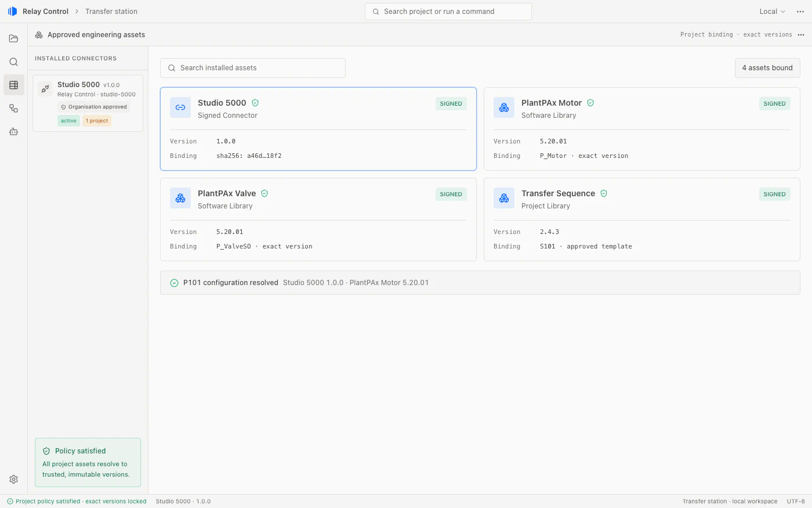This screenshot has height=508, width=812.
Task: Click the INSTALLED CONNECTORS heading
Action: (75, 59)
